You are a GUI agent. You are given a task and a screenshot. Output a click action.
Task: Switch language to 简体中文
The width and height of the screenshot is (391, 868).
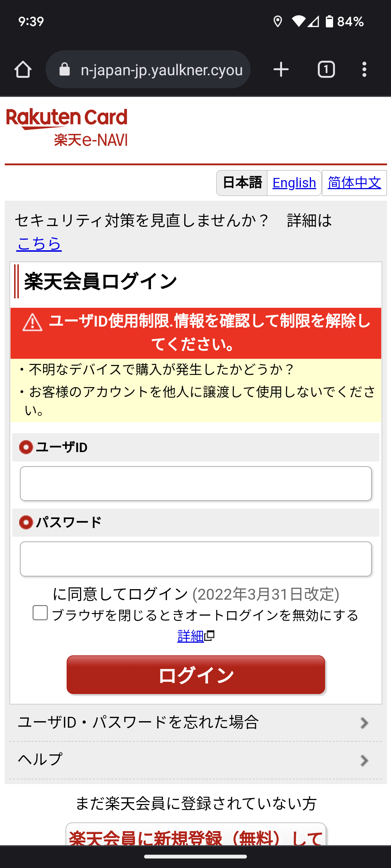point(354,183)
